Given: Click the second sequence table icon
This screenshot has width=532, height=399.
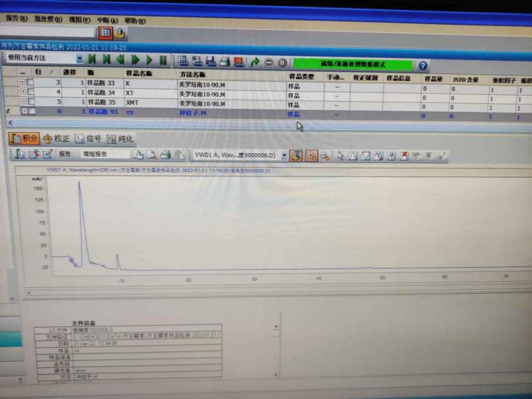Looking at the screenshot, I should click(197, 61).
